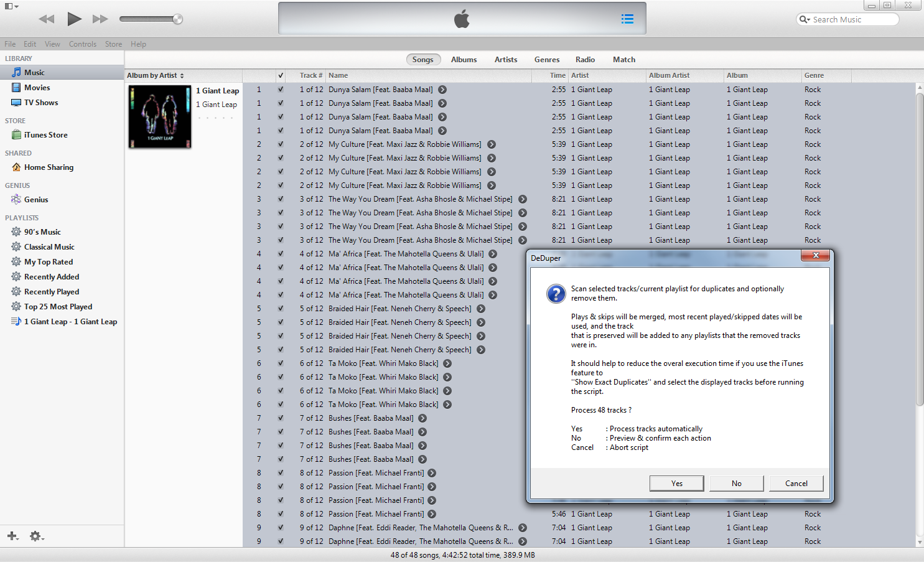Switch to the Artists tab

[506, 60]
